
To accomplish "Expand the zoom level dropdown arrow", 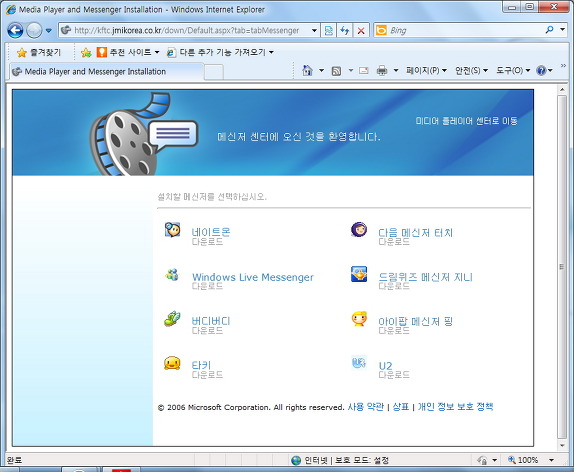I will 551,460.
